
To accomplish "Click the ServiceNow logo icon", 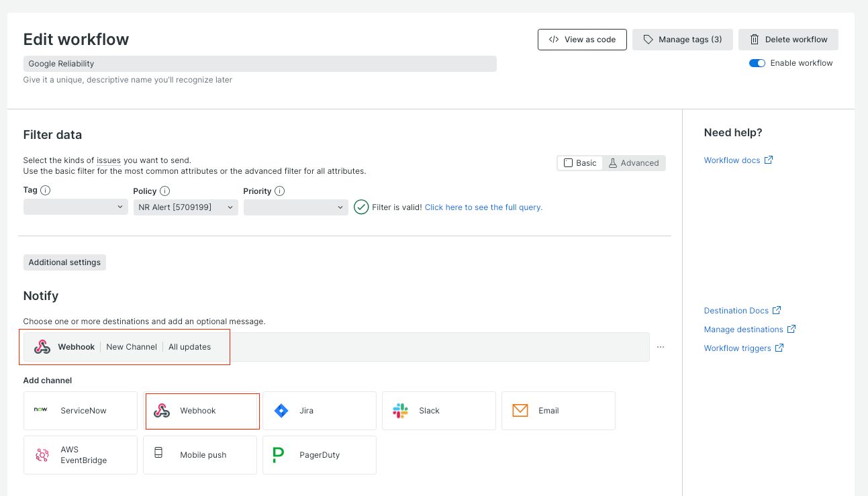I will (41, 410).
